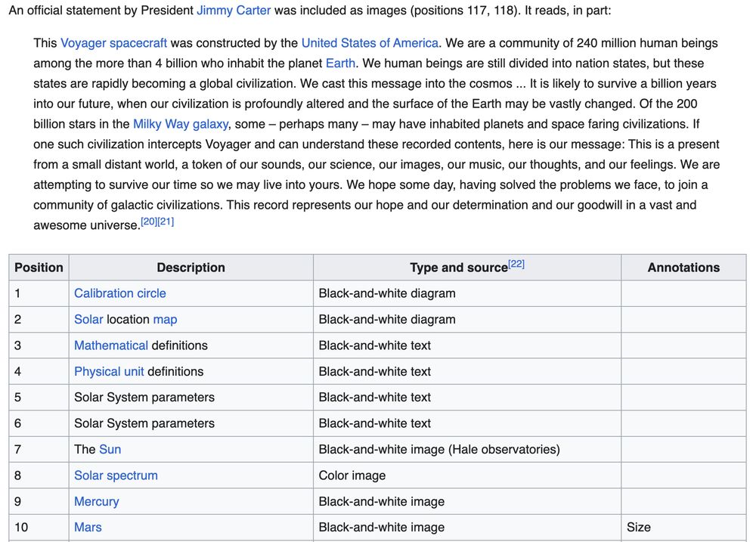Click the word 'location' in row 2
Image resolution: width=756 pixels, height=542 pixels.
129,319
